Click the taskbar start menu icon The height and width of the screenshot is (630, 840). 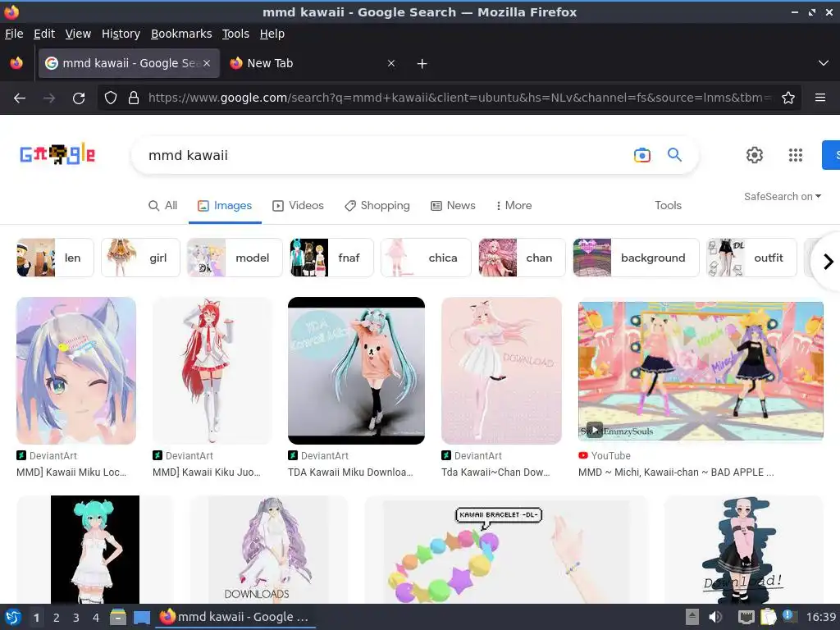coord(13,617)
